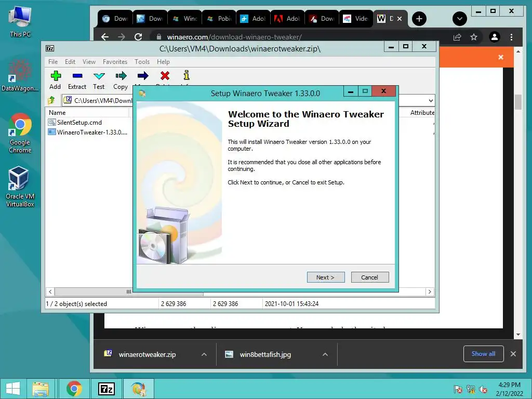The image size is (532, 399).
Task: Click left arrow of 7-Zip horizontal scrollbar
Action: 50,292
